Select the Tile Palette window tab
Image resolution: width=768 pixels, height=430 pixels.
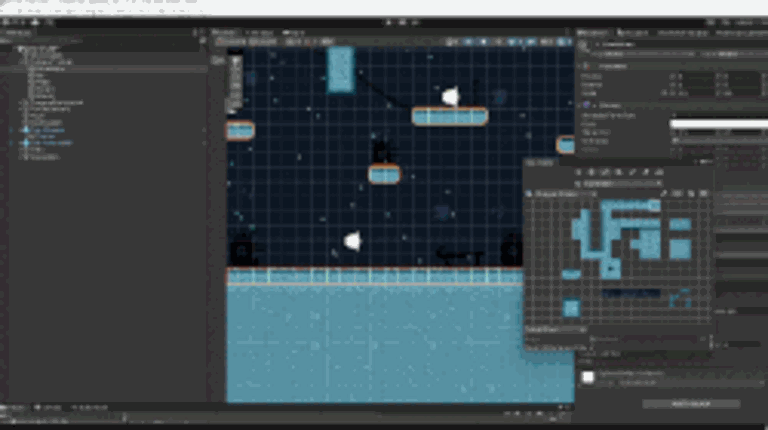click(x=539, y=163)
